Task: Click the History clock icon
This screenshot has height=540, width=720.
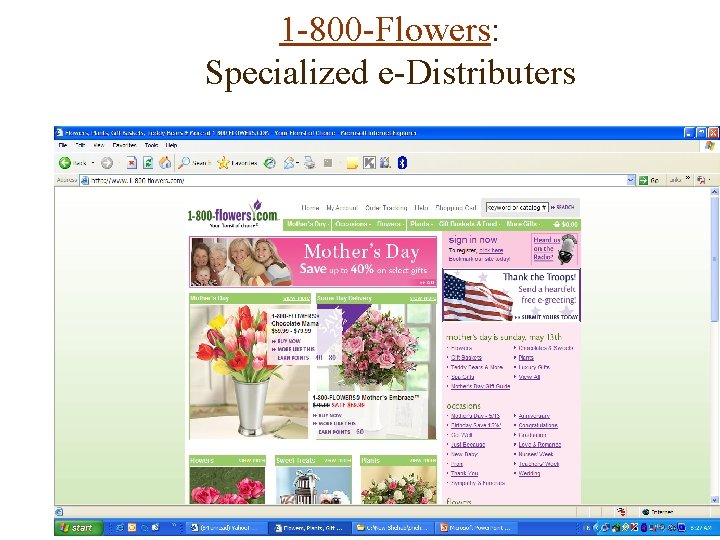Action: (270, 163)
